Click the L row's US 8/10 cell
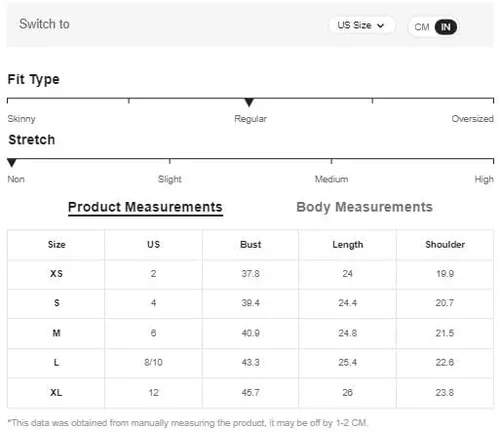Image resolution: width=500 pixels, height=433 pixels. (153, 363)
